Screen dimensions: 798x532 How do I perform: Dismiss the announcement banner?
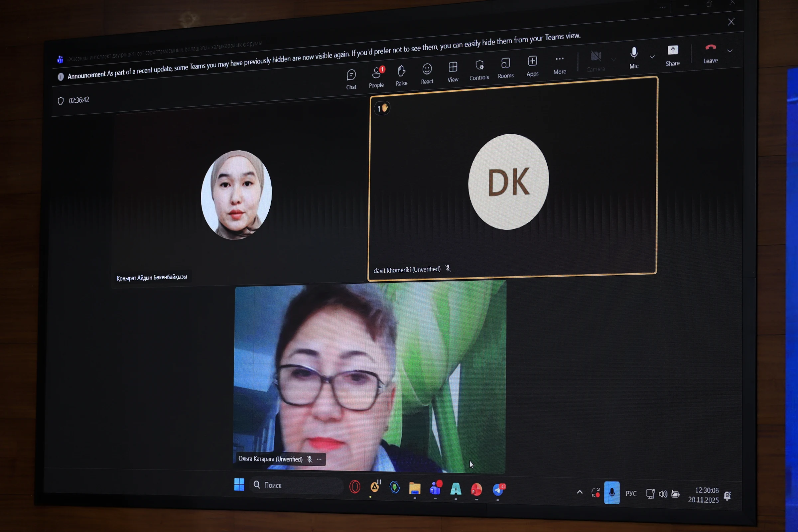pyautogui.click(x=731, y=22)
